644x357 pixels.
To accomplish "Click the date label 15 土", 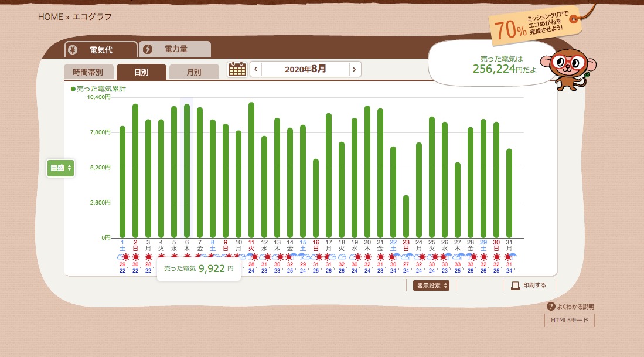I will pos(303,245).
